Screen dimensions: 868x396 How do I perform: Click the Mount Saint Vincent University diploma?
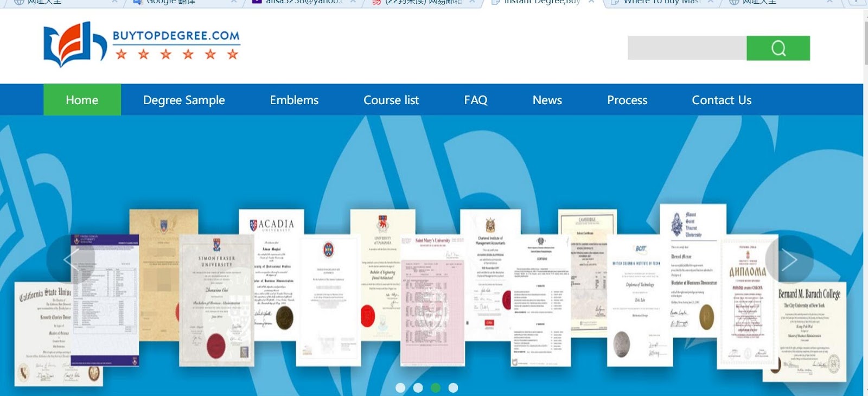pyautogui.click(x=693, y=270)
